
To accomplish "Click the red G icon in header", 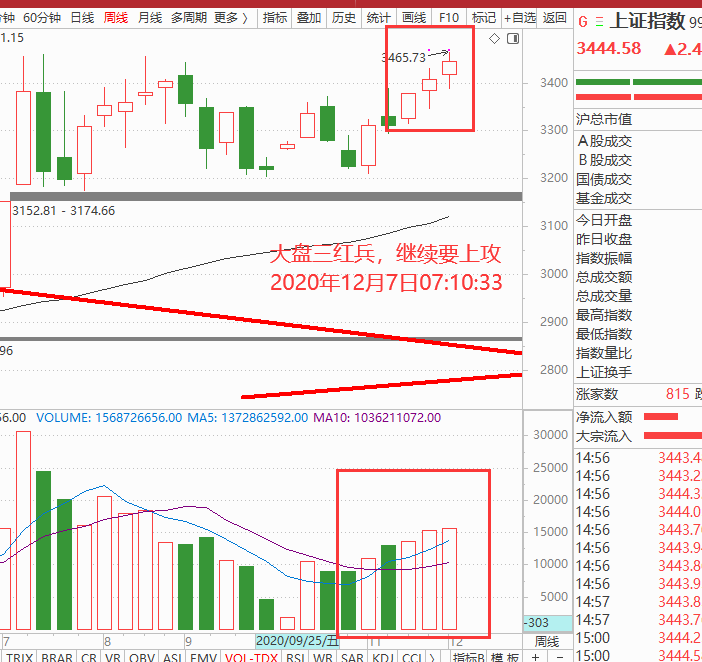I will [582, 21].
